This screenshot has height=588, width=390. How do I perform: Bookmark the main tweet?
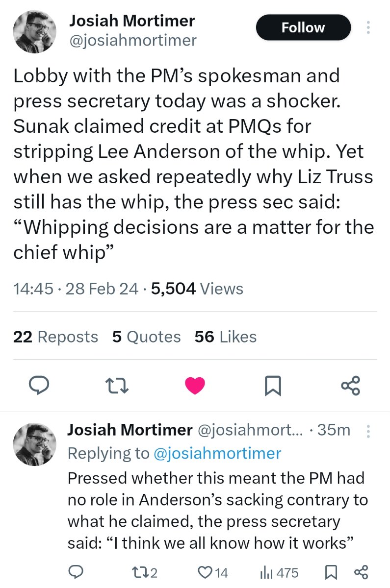[x=273, y=386]
